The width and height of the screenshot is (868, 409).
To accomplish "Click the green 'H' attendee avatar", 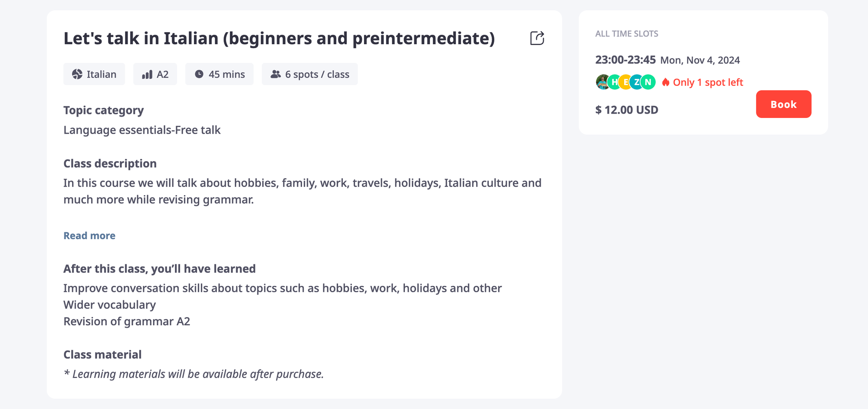I will (614, 82).
